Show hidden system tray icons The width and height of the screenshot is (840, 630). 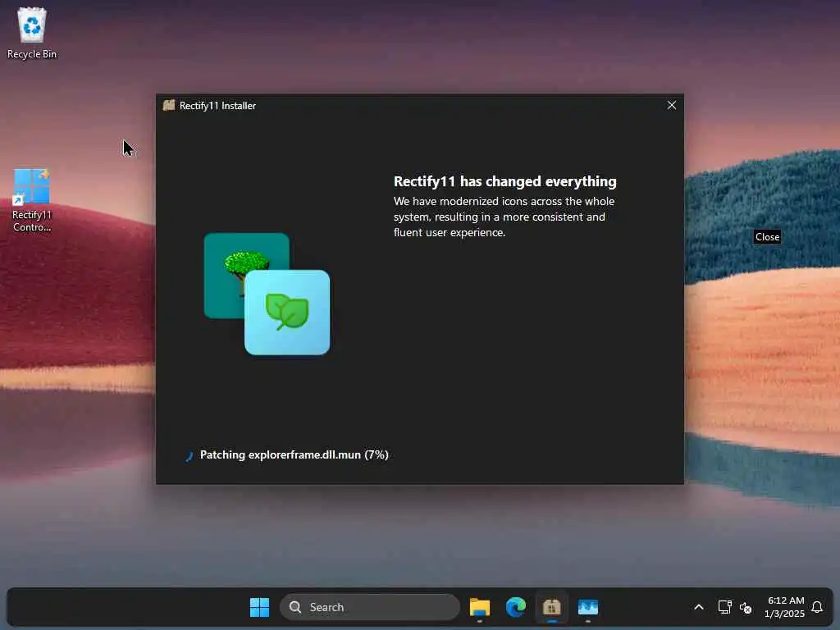pyautogui.click(x=699, y=607)
